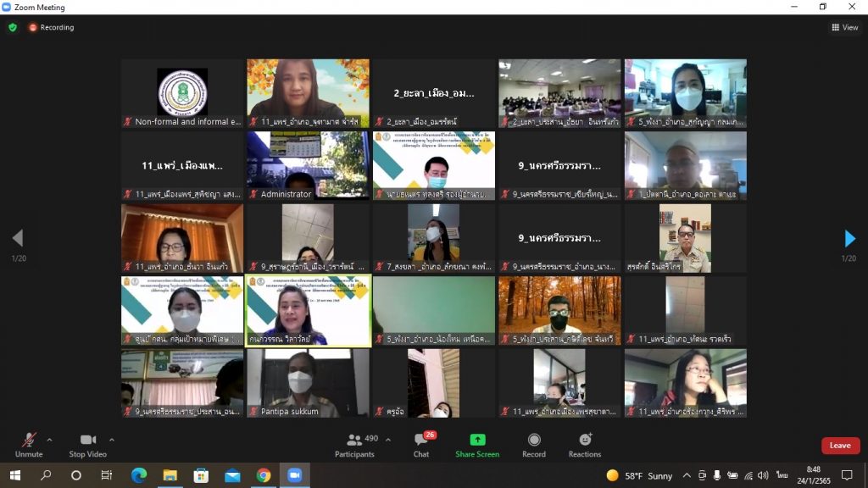Screen dimensions: 868x488
Task: Select the 2_ยะลา_เมือง_อม... name tile
Action: tap(434, 93)
